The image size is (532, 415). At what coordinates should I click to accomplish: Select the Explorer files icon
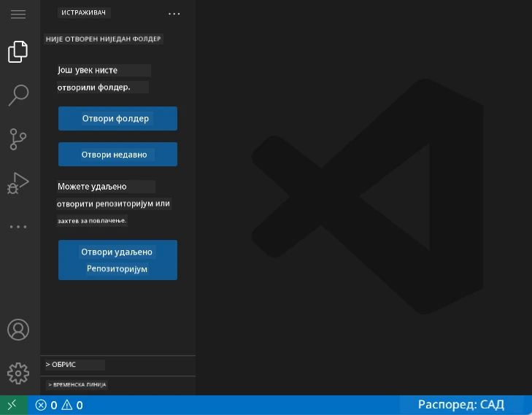(x=18, y=52)
